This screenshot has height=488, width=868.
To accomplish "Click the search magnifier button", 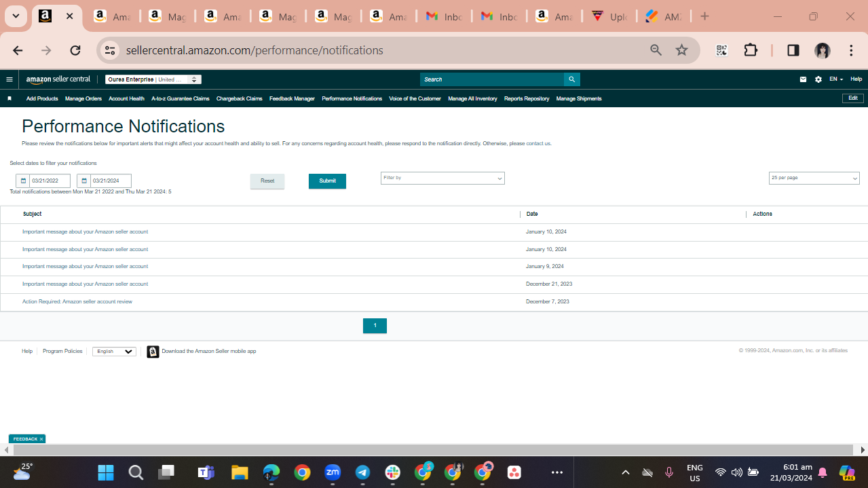I will click(572, 79).
